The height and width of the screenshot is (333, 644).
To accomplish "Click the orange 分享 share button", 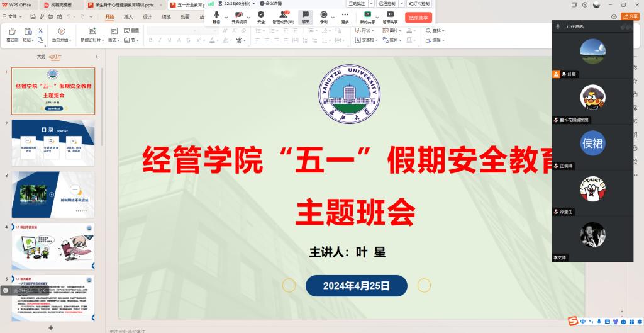I will point(630,16).
